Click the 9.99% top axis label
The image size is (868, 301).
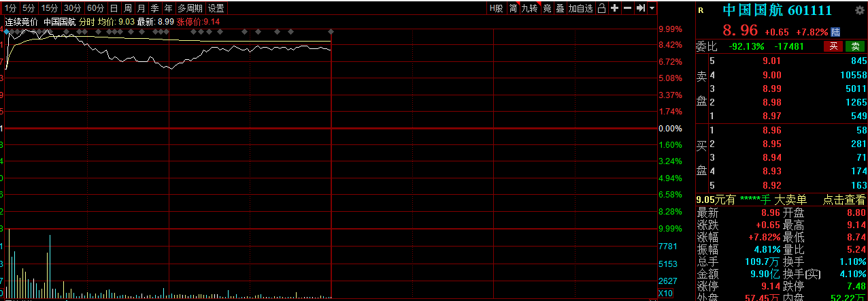pos(670,29)
